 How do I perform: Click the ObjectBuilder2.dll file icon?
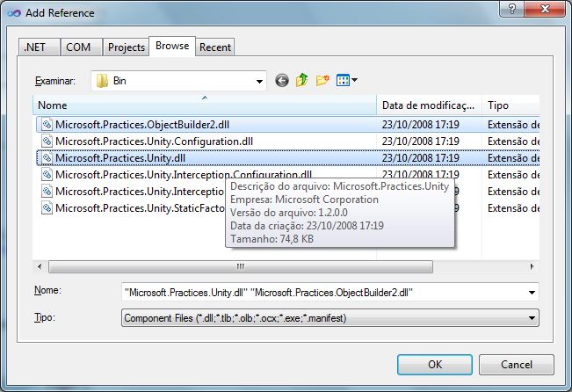[x=47, y=125]
